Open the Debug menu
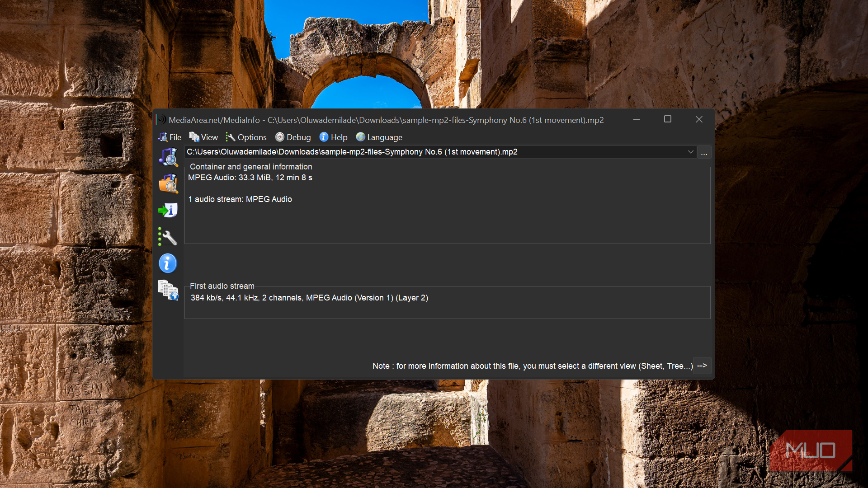 point(293,137)
